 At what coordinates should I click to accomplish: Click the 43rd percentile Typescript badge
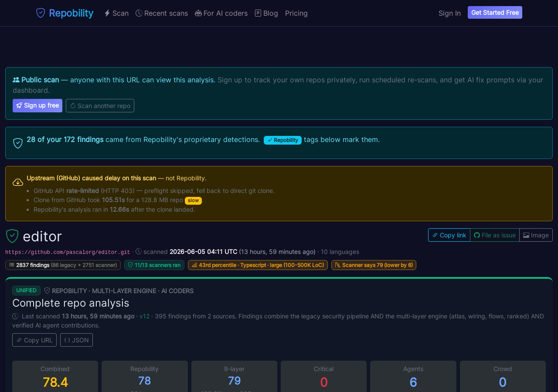pyautogui.click(x=258, y=265)
